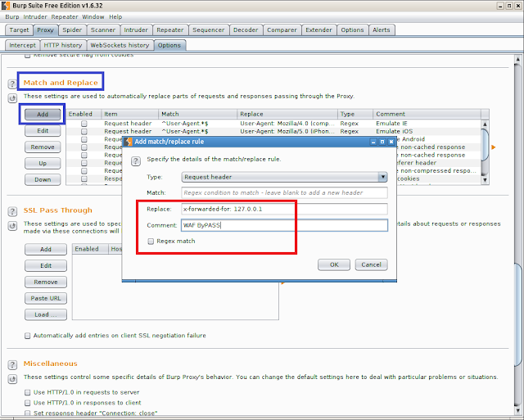Switch to the Sequencer tab
This screenshot has height=420, width=524.
click(x=209, y=30)
